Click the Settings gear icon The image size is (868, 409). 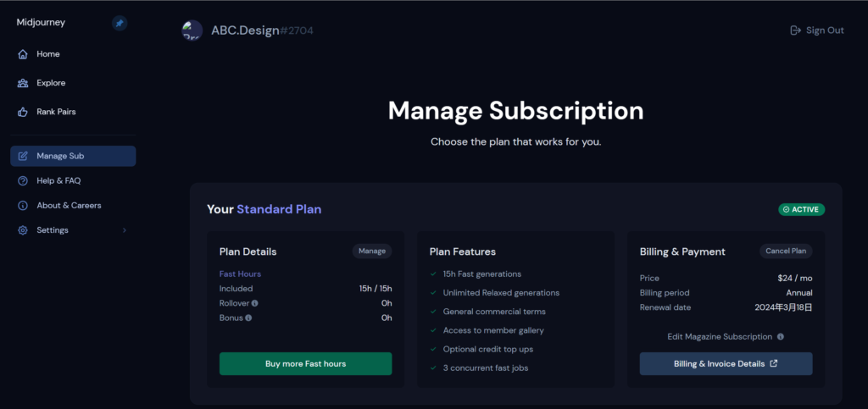[x=23, y=230]
